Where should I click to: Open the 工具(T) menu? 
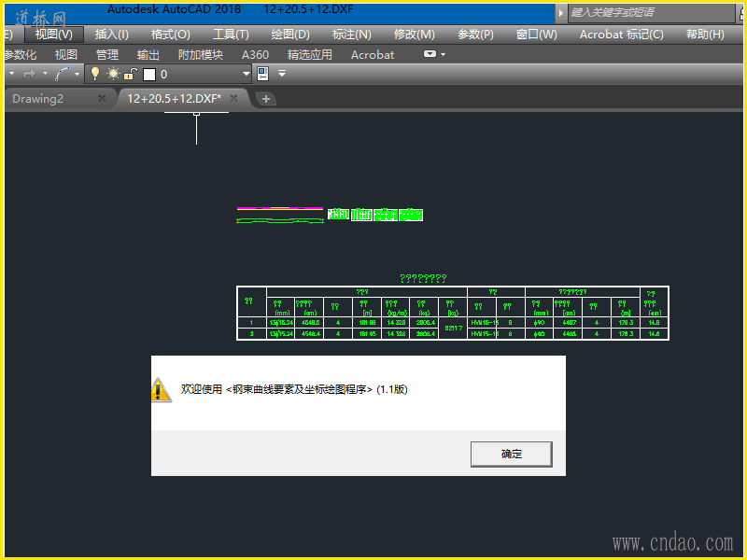click(231, 35)
